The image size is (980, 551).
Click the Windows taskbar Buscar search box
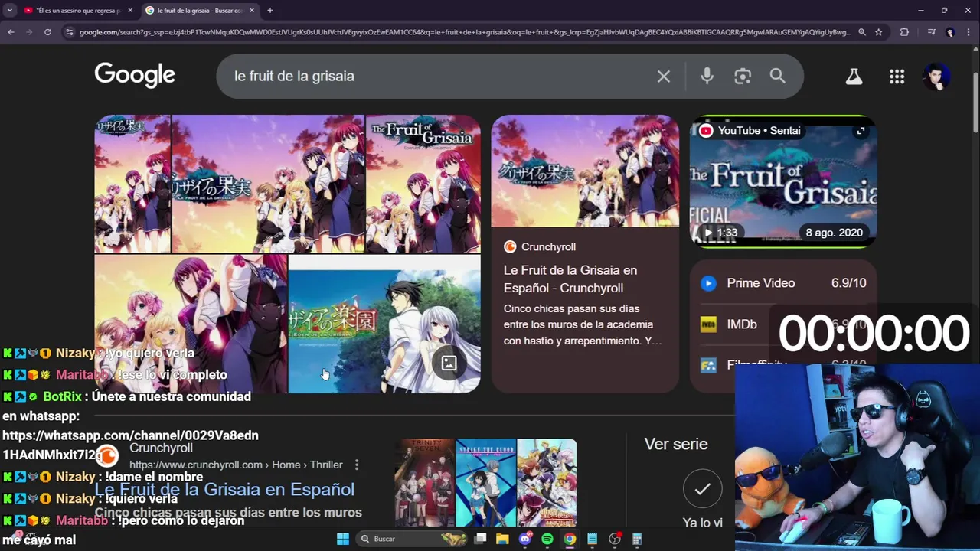(x=412, y=539)
